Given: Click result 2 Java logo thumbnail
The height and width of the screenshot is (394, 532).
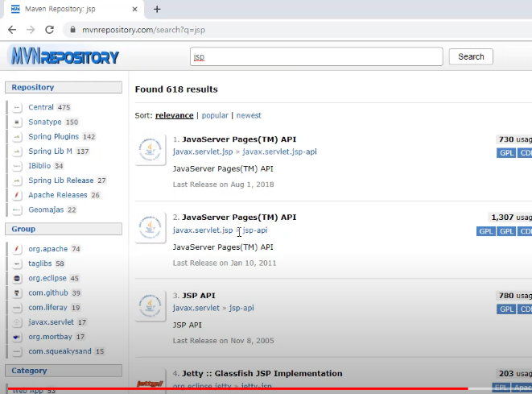Looking at the screenshot, I should 151,227.
